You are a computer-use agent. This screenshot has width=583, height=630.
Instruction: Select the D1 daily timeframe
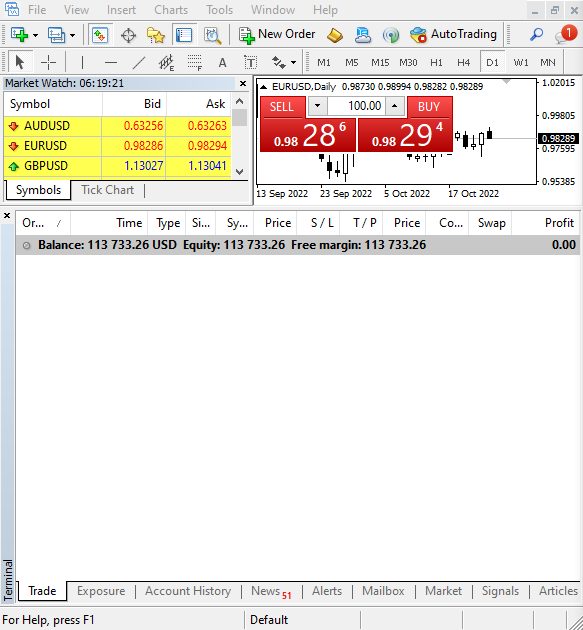tap(492, 63)
